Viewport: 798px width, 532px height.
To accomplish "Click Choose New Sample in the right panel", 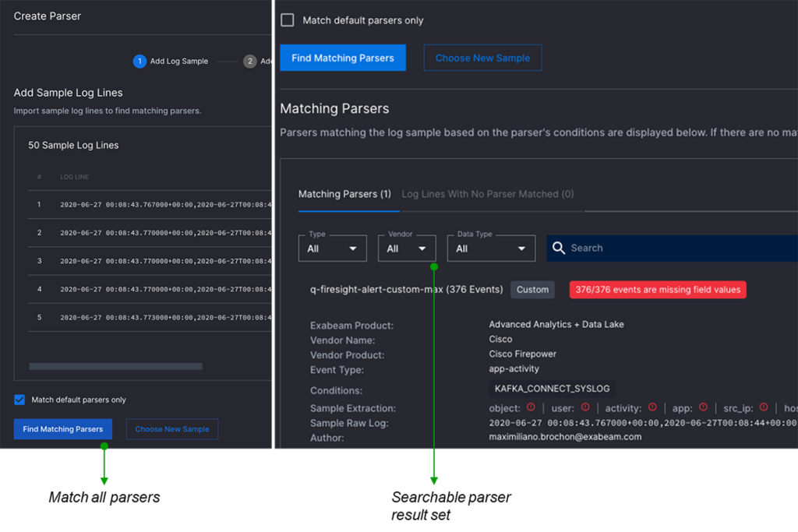I will tap(482, 58).
